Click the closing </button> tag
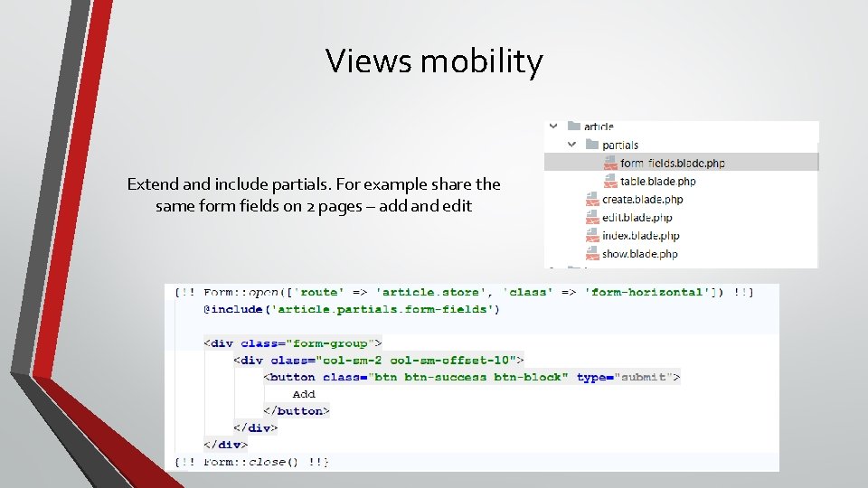Viewport: 868px width, 488px height. coord(297,410)
